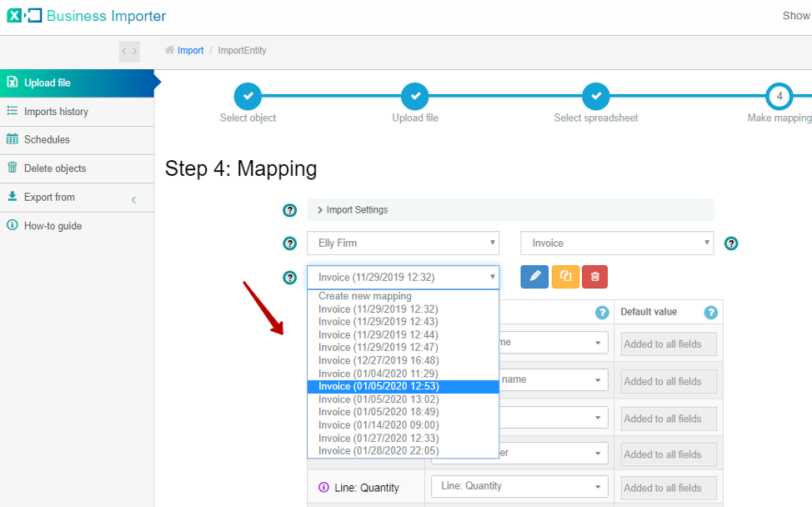Open the Elly Firm company dropdown

pyautogui.click(x=403, y=243)
